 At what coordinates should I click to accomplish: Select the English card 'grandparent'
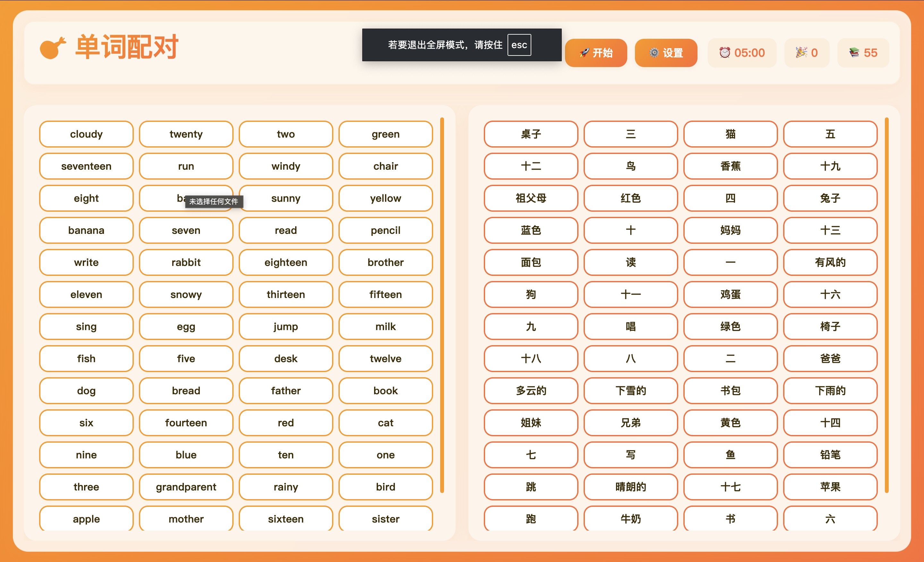(186, 487)
